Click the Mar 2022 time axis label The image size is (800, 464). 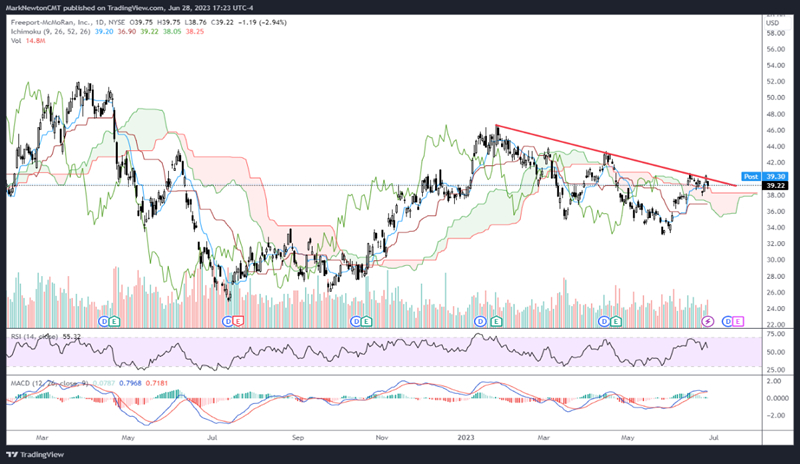[x=42, y=438]
